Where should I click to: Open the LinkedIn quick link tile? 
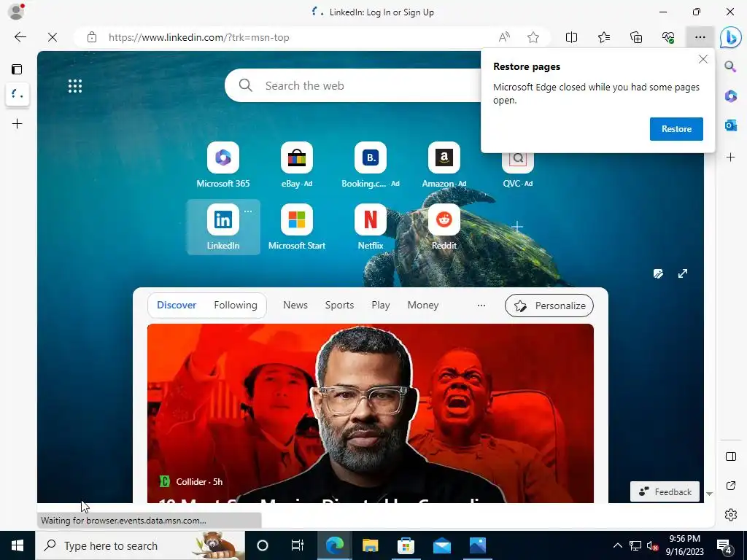(x=223, y=227)
